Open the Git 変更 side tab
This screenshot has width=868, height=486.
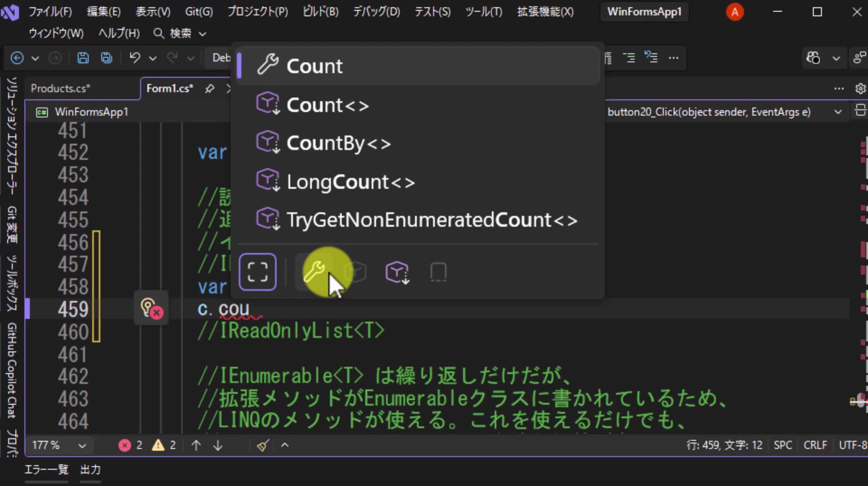coord(12,224)
